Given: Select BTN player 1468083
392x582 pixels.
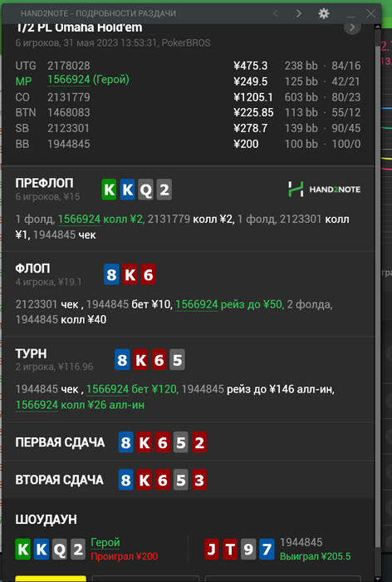Looking at the screenshot, I should click(x=69, y=112).
